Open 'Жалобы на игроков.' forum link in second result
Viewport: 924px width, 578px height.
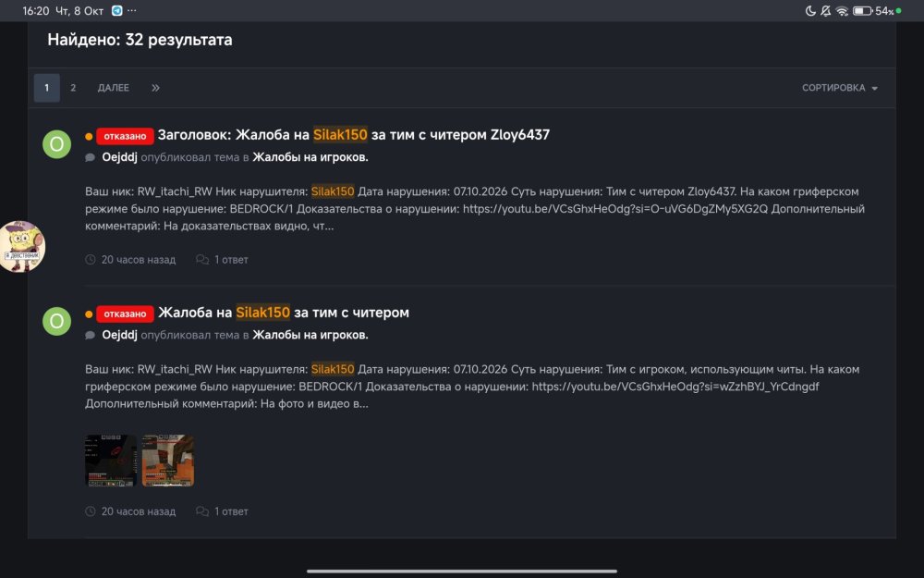310,335
